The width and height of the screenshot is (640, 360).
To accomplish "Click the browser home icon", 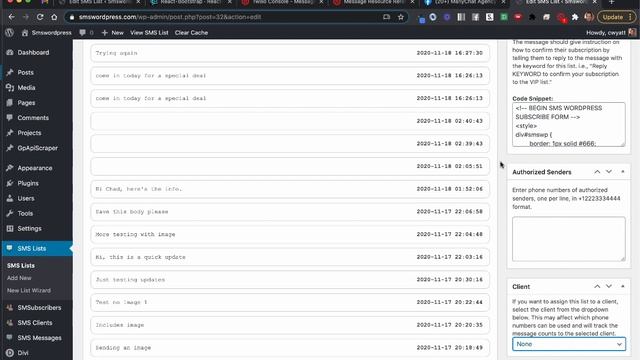I will pyautogui.click(x=54, y=17).
